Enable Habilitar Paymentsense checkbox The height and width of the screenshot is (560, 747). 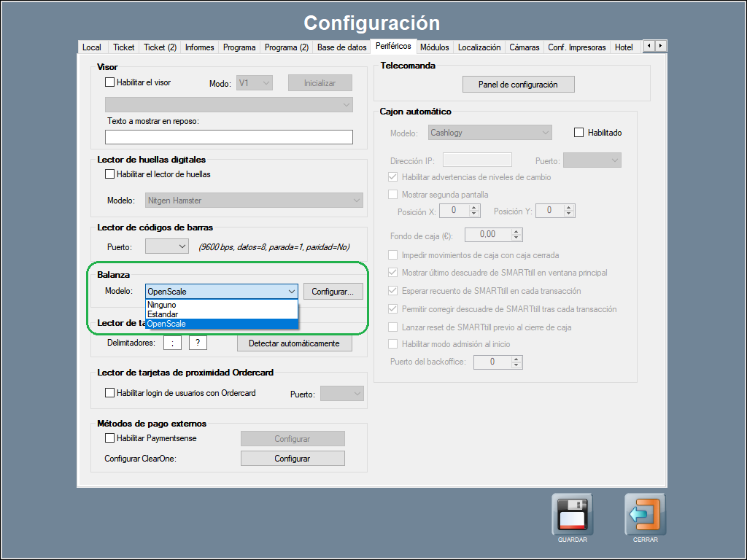110,438
